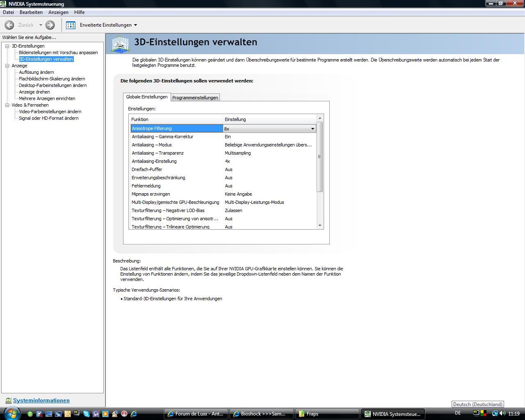The height and width of the screenshot is (420, 525).
Task: Open the Bearbeiten menu
Action: (31, 12)
